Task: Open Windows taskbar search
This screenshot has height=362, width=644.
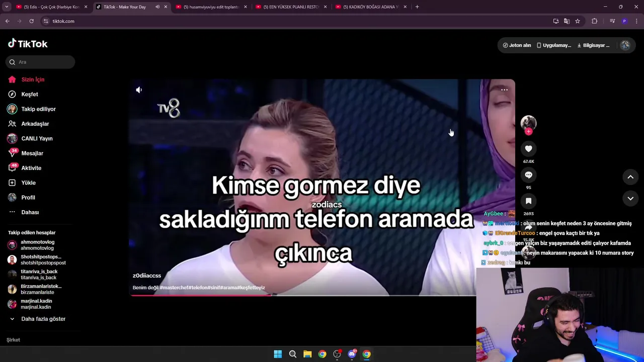Action: (292, 354)
